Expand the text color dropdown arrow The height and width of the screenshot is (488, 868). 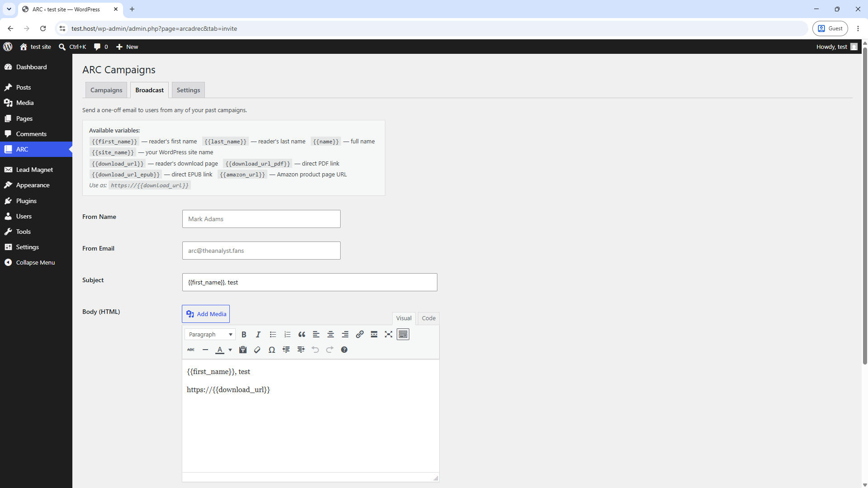point(230,350)
